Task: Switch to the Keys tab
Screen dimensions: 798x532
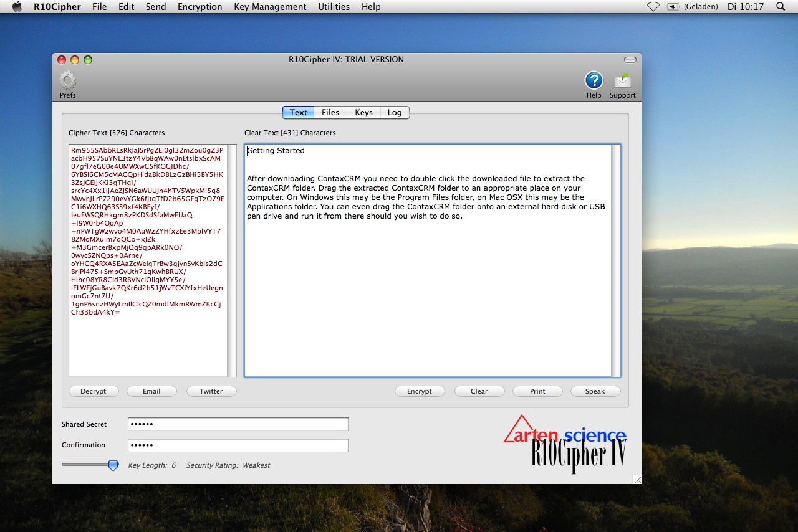Action: pyautogui.click(x=363, y=112)
